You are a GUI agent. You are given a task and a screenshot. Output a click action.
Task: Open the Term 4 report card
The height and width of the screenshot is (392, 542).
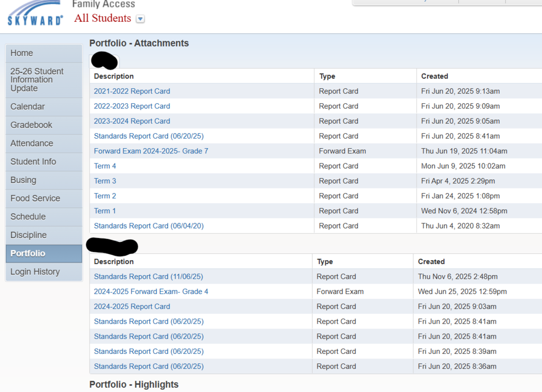[105, 166]
